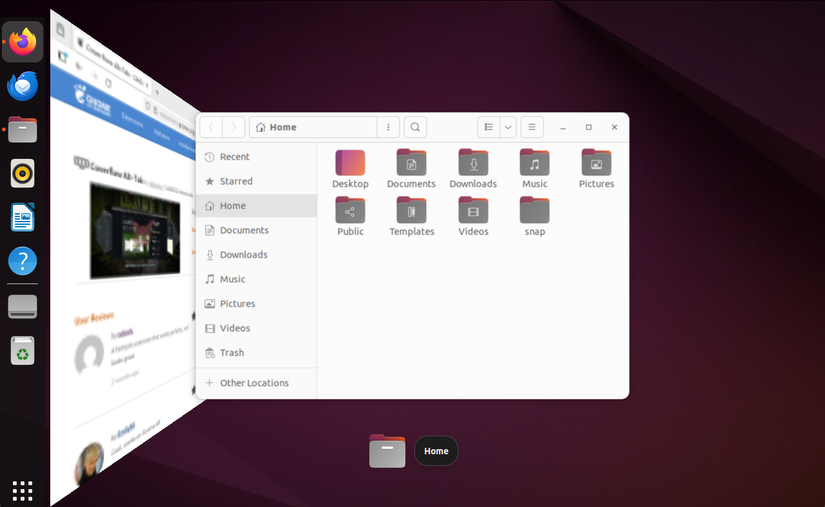Click the Home window label pill

point(436,451)
